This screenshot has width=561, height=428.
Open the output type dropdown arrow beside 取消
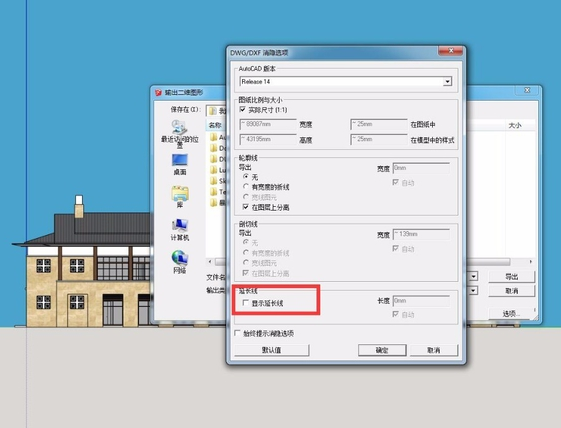pyautogui.click(x=474, y=291)
